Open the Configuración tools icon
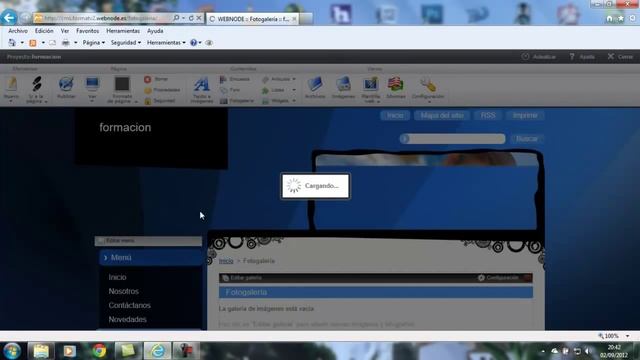This screenshot has width=640, height=360. [x=428, y=85]
